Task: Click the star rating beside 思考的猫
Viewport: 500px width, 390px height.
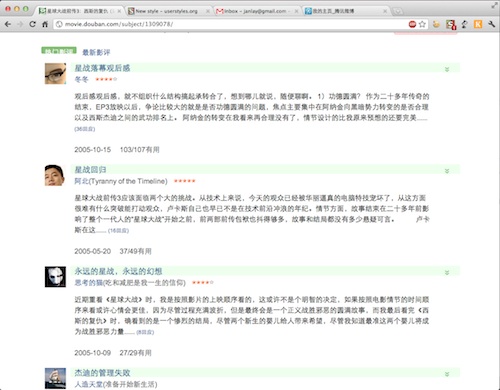Action: click(x=203, y=283)
